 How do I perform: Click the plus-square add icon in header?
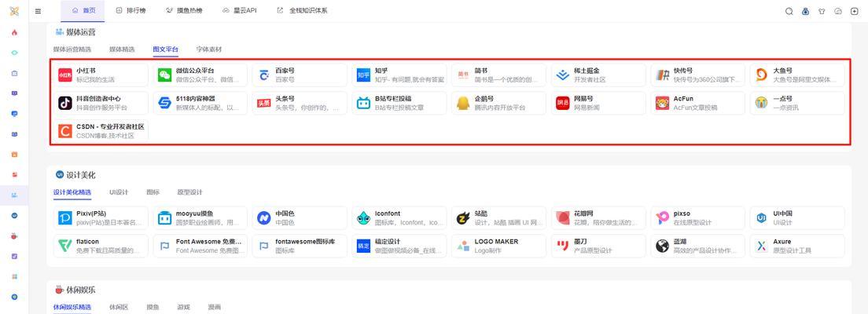[x=854, y=11]
